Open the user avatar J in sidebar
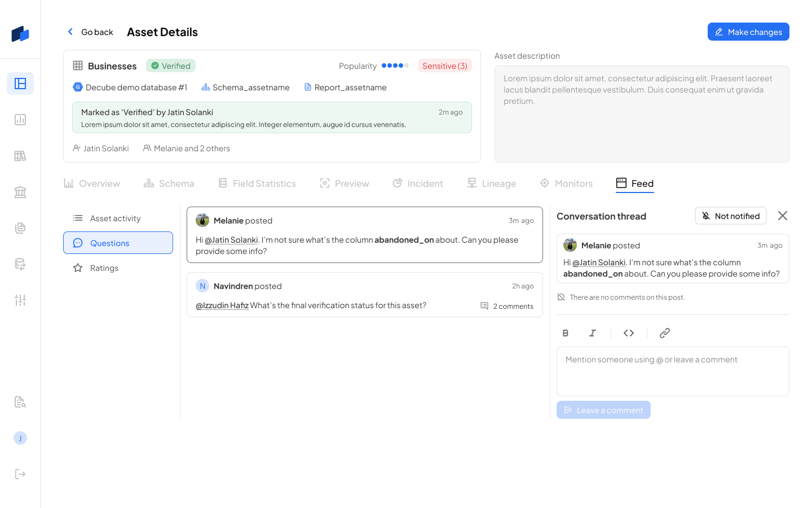Image resolution: width=812 pixels, height=508 pixels. click(20, 438)
